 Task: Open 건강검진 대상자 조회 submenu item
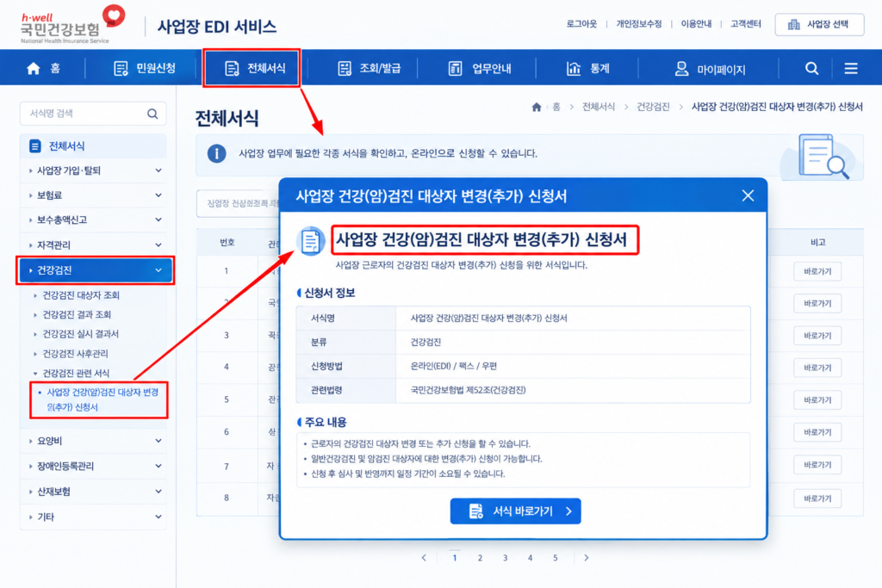[x=81, y=295]
